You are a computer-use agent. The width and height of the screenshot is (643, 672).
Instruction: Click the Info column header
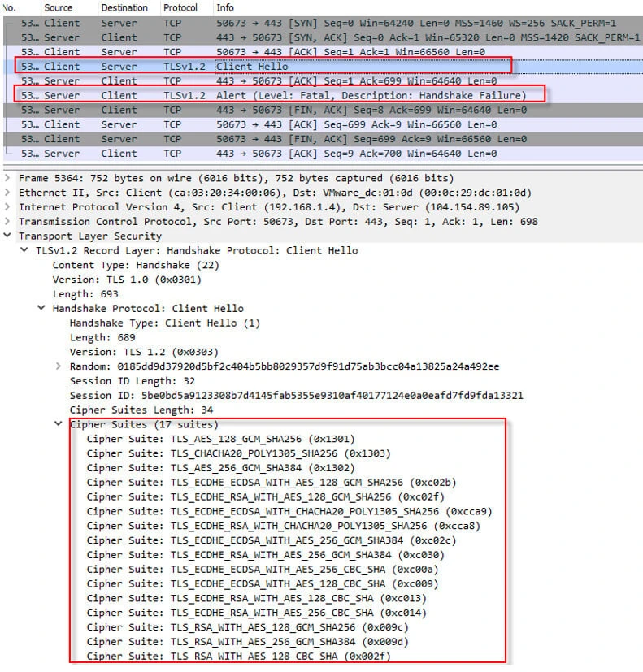click(225, 7)
